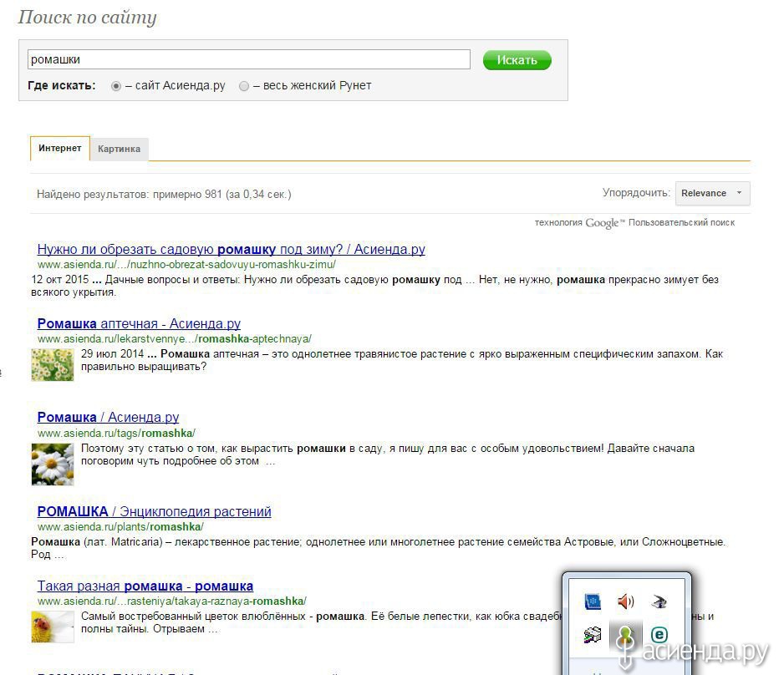Open the "Ромашка аптечная - Асиенда.ру" result
This screenshot has width=784, height=675.
(x=139, y=323)
